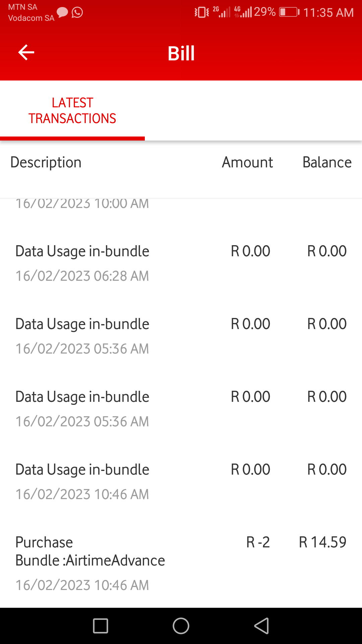This screenshot has width=362, height=644.
Task: Tap the Data Usage entry dated 10:46 AM
Action: 82,481
